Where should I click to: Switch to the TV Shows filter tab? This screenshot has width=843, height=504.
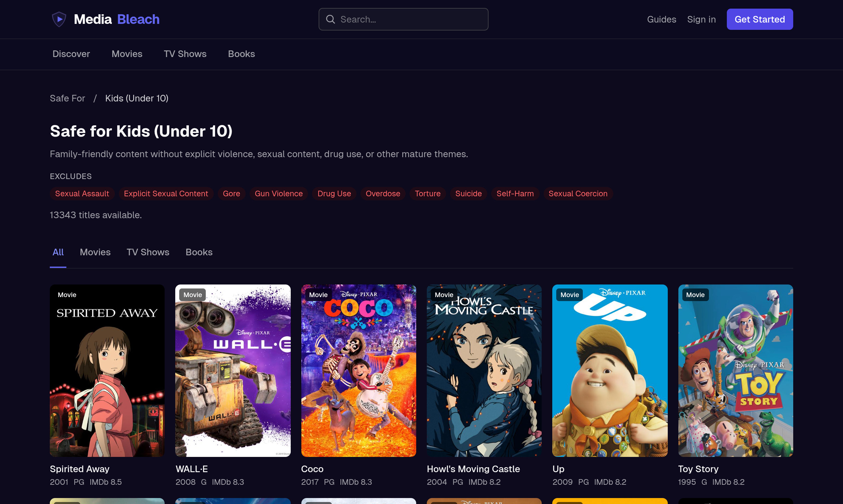tap(148, 252)
